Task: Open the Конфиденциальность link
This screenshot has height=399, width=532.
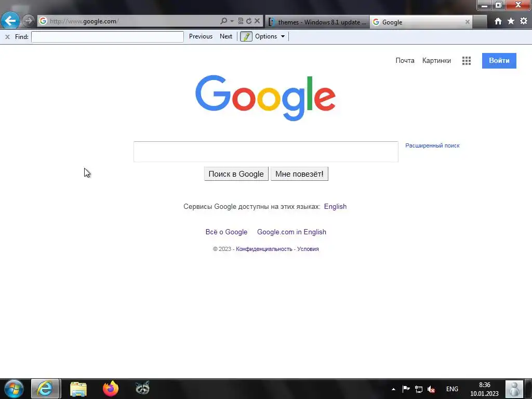Action: [x=264, y=249]
